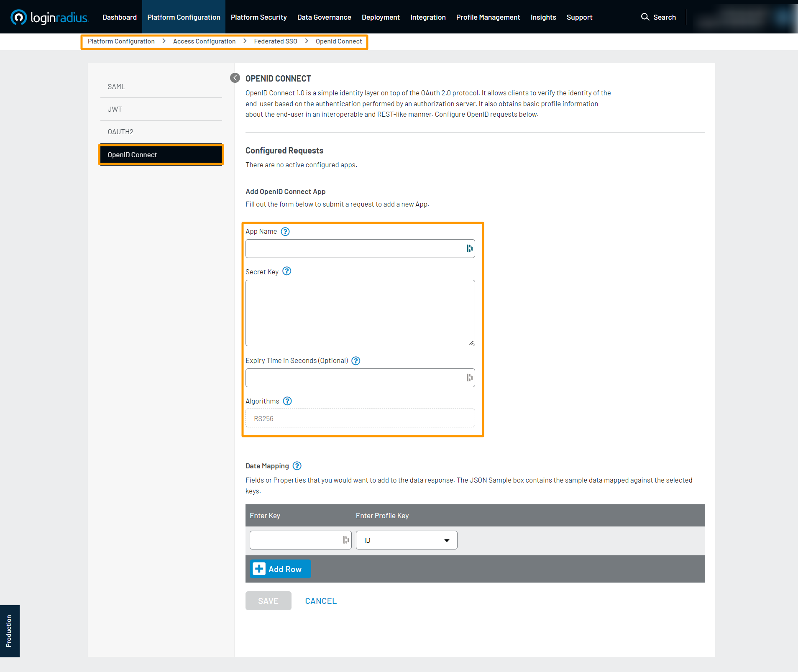
Task: Open the Platform Configuration menu
Action: (x=184, y=17)
